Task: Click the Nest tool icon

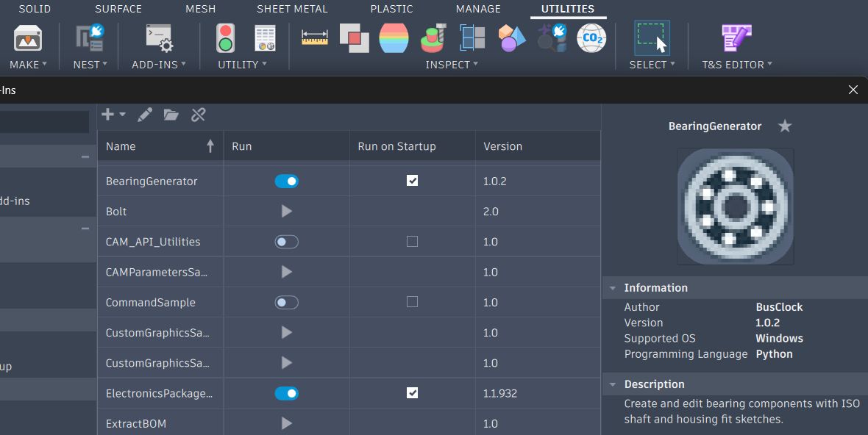Action: [x=90, y=38]
